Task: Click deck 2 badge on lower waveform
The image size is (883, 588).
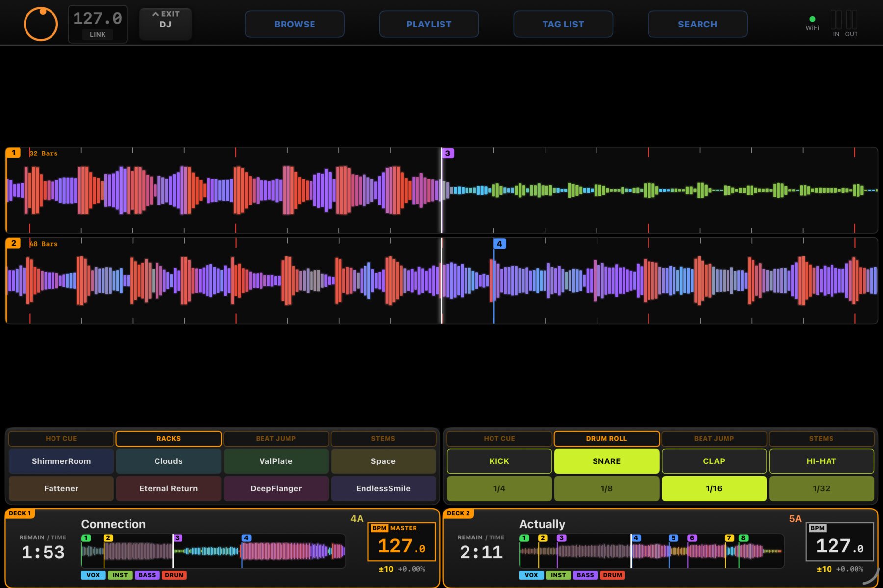Action: pos(13,243)
